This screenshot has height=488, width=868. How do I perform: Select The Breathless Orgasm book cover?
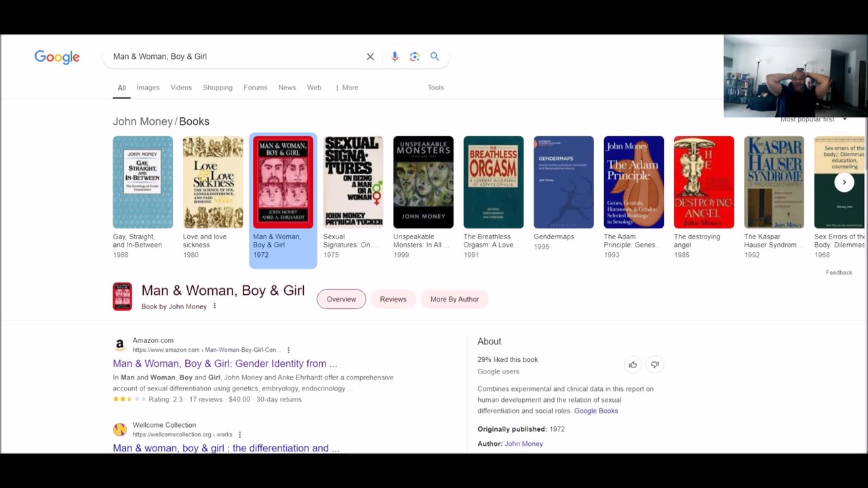(494, 182)
